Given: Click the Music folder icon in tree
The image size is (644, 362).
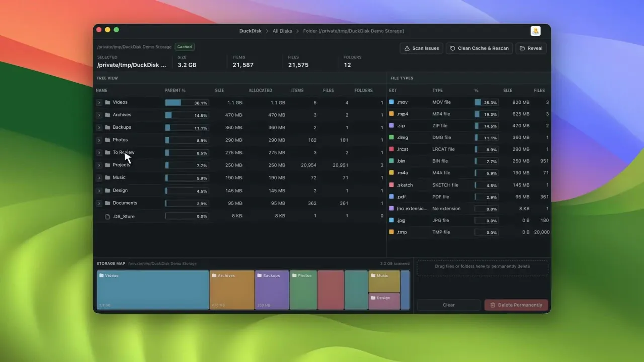Looking at the screenshot, I should point(108,177).
